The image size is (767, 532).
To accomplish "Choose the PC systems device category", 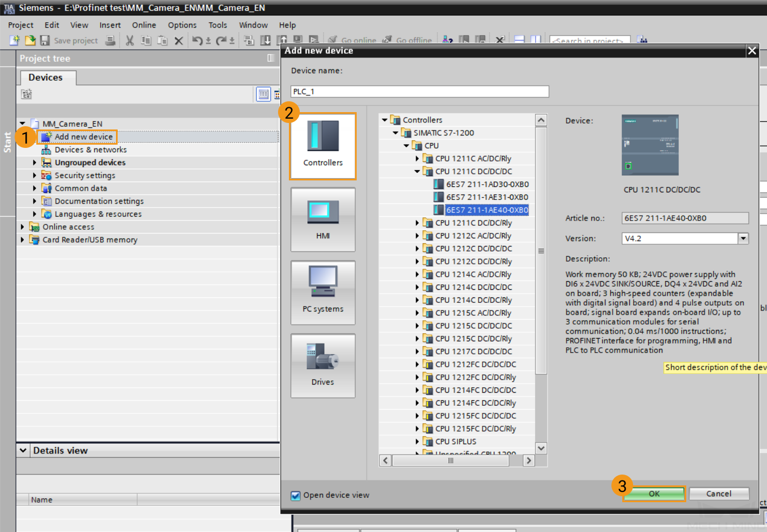I will coord(323,293).
